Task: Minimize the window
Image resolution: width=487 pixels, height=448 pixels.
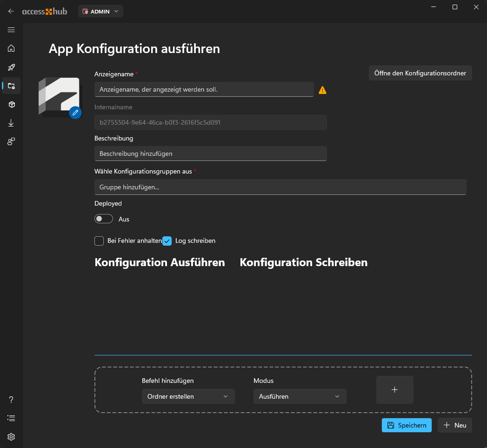Action: coord(434,7)
